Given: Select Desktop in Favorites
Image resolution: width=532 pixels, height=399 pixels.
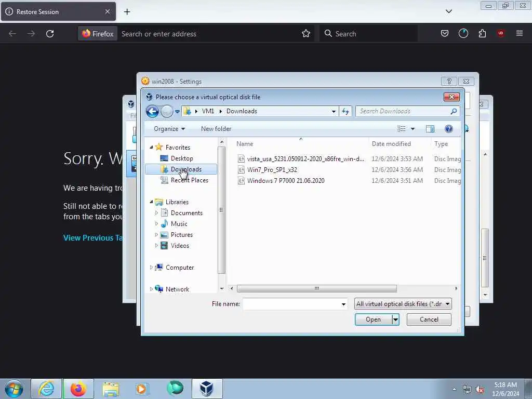Looking at the screenshot, I should click(x=182, y=158).
